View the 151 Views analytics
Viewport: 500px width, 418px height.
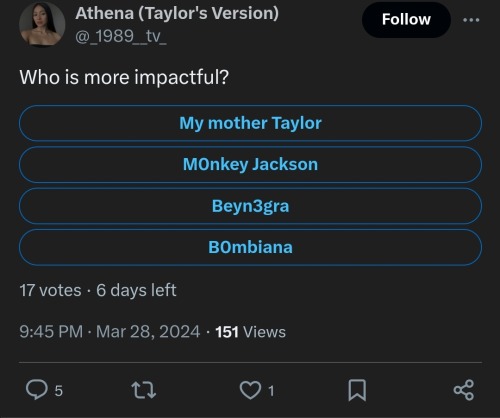tap(251, 332)
